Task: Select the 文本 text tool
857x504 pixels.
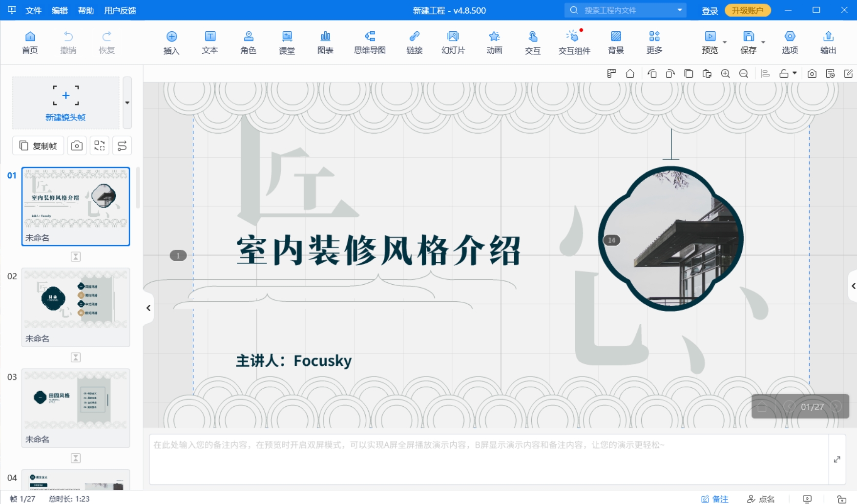Action: point(210,42)
